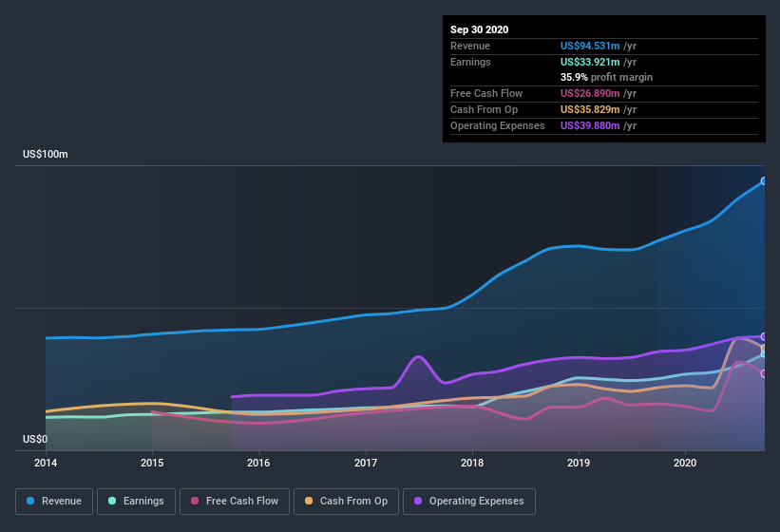Click the Free Cash Flow endpoint marker

point(764,373)
